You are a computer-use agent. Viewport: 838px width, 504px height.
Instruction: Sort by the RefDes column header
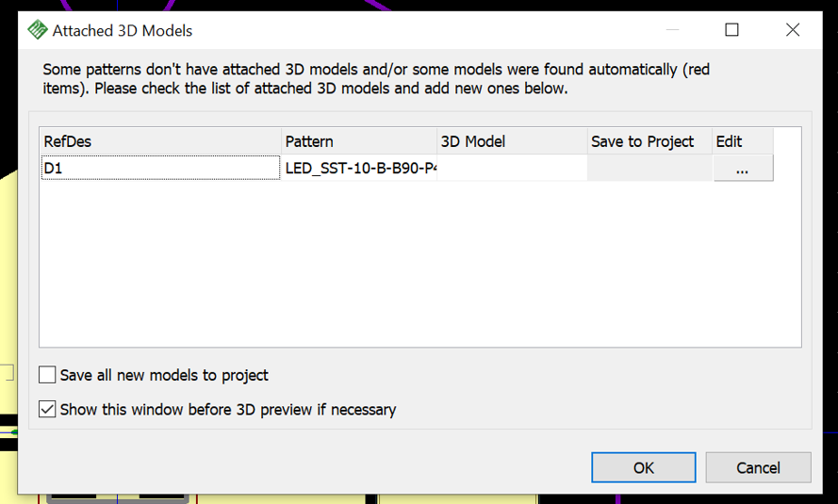click(x=161, y=141)
